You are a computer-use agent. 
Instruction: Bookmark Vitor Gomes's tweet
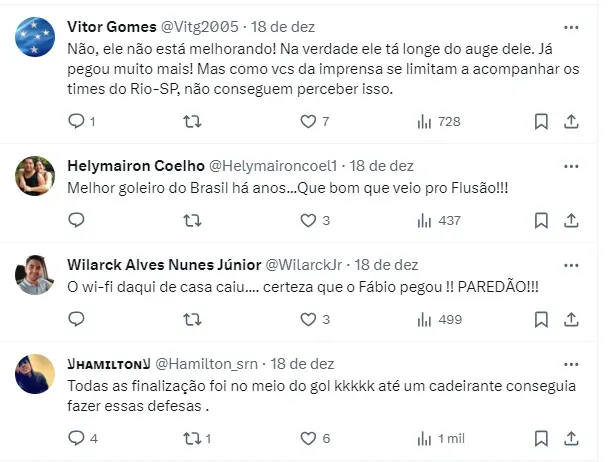click(x=541, y=121)
